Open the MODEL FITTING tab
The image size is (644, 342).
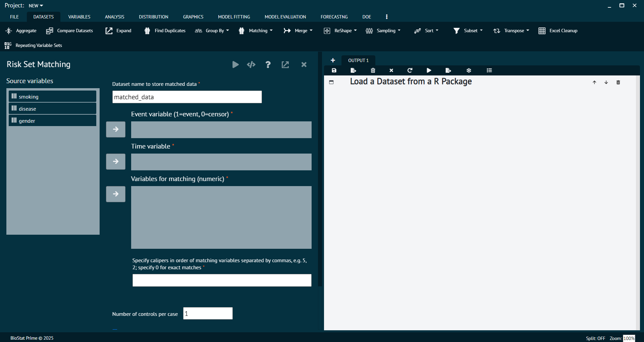tap(234, 17)
